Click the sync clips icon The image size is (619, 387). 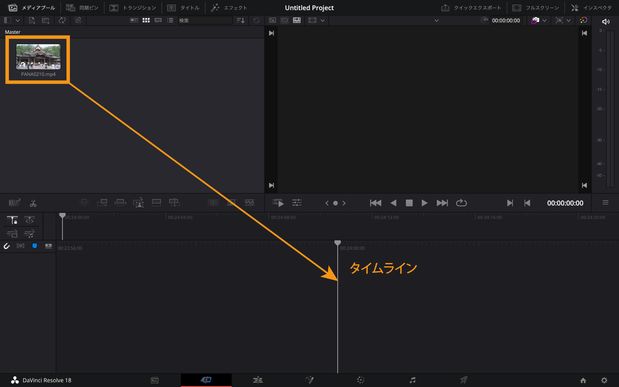point(62,20)
